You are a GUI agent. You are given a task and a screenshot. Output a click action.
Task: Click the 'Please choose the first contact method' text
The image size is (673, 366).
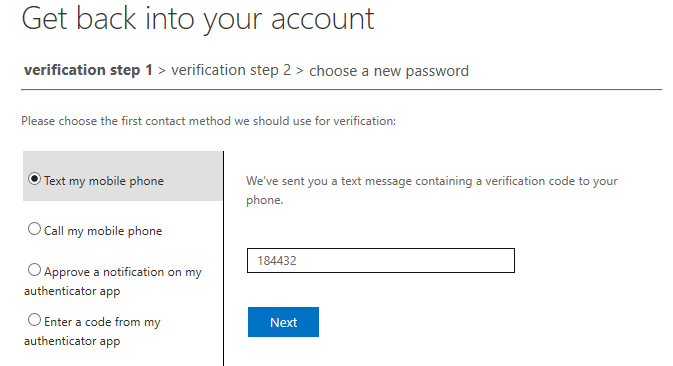click(209, 121)
